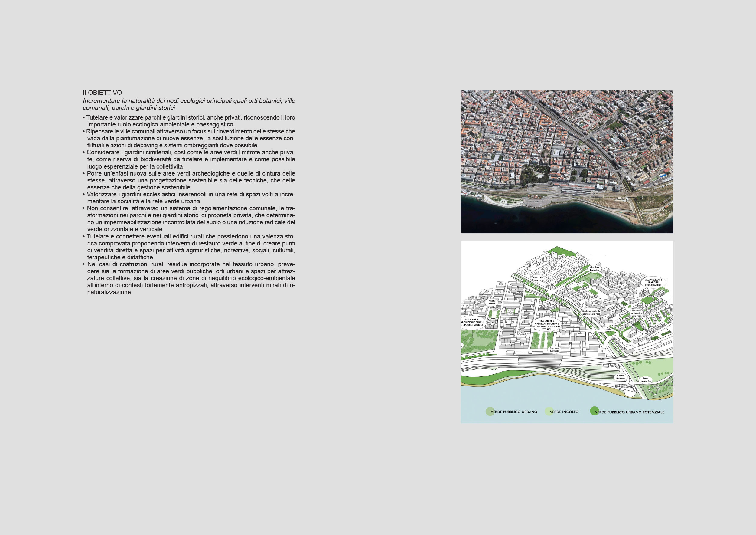
Task: Click the 'VERDE PUBBLICO URBANO' legend color circle
Action: click(x=490, y=412)
